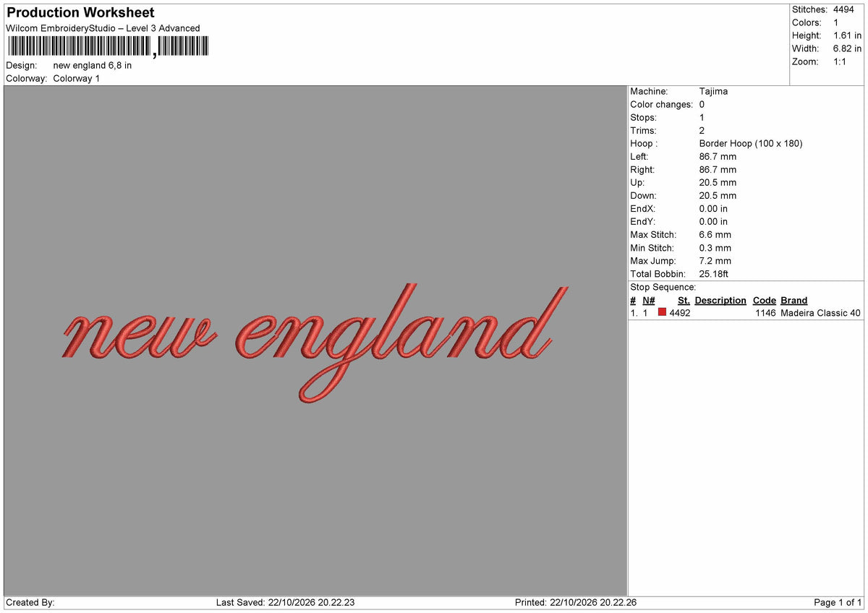This screenshot has width=868, height=613.
Task: Select the Zoom value 1:1
Action: (841, 61)
